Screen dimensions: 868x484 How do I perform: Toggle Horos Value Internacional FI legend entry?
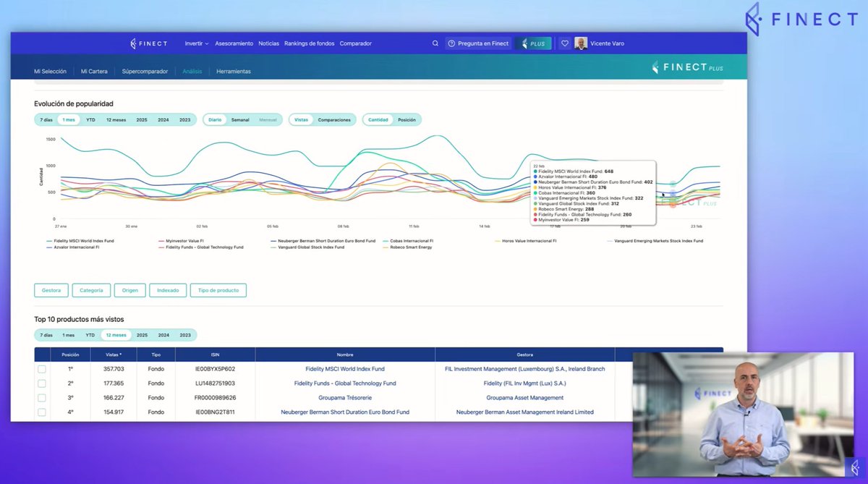coord(527,241)
